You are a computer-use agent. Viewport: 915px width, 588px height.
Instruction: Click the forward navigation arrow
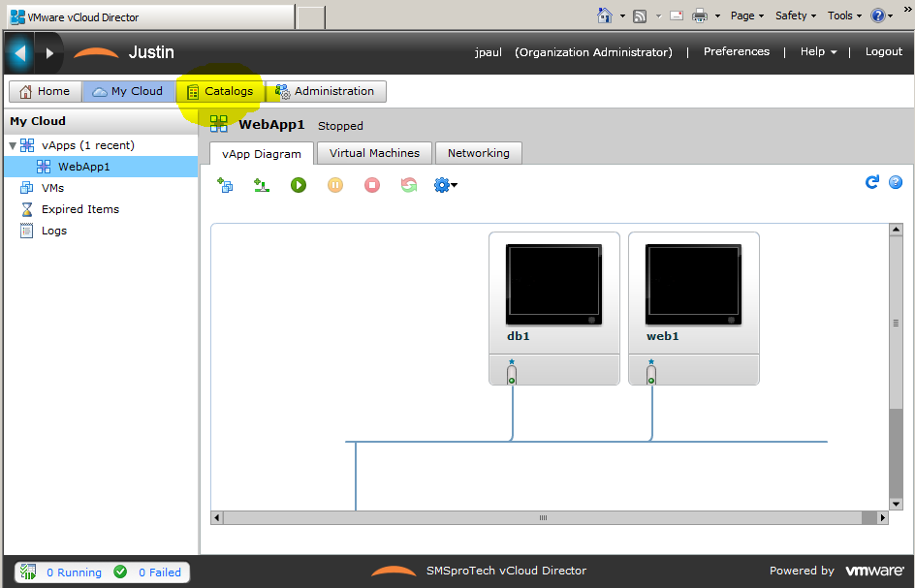pyautogui.click(x=49, y=53)
